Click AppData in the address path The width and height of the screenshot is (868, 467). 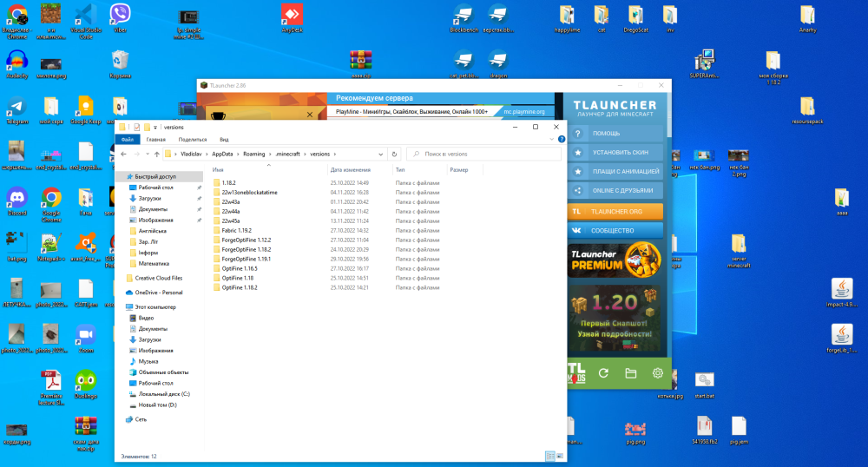222,155
